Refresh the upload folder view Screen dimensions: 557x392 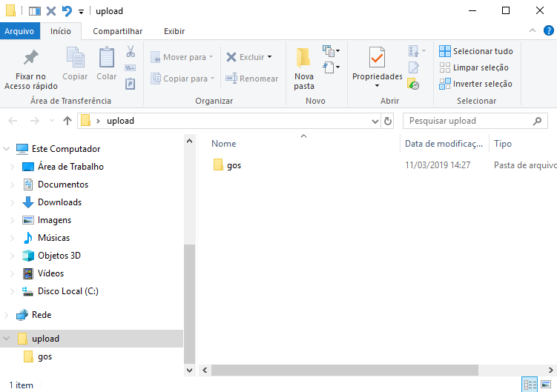388,121
